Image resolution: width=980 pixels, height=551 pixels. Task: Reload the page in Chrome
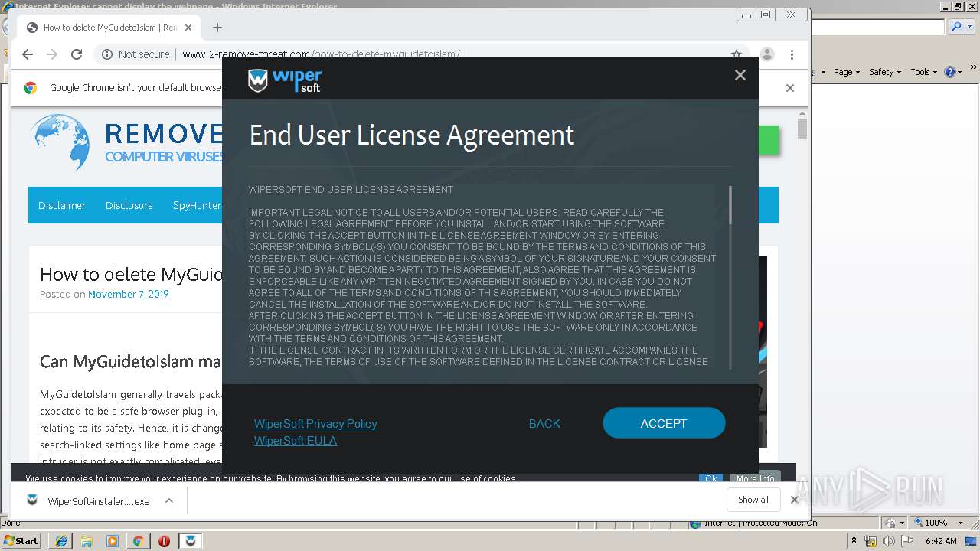pyautogui.click(x=77, y=54)
